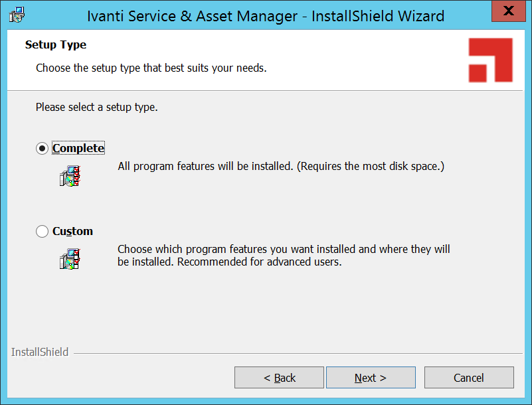Cancel the installation wizard
The width and height of the screenshot is (532, 405).
click(x=469, y=378)
